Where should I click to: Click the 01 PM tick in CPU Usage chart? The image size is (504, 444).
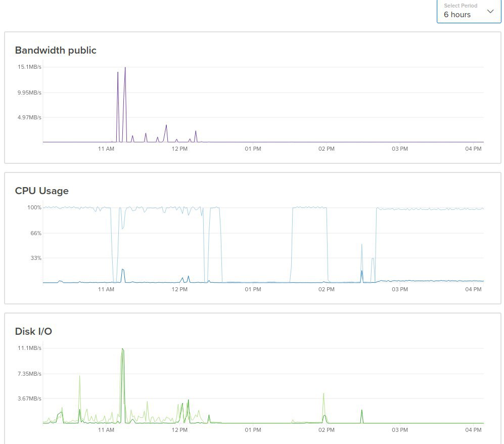[253, 289]
